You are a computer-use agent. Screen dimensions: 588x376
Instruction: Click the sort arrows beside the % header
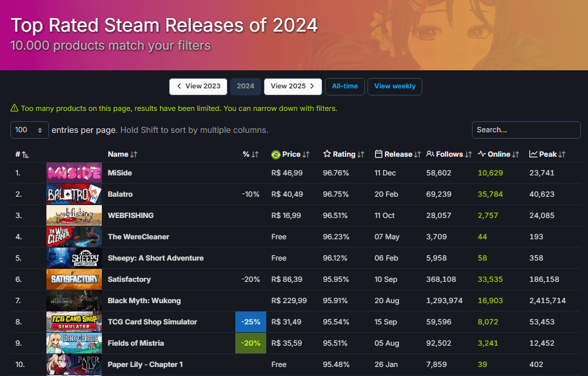coord(255,155)
